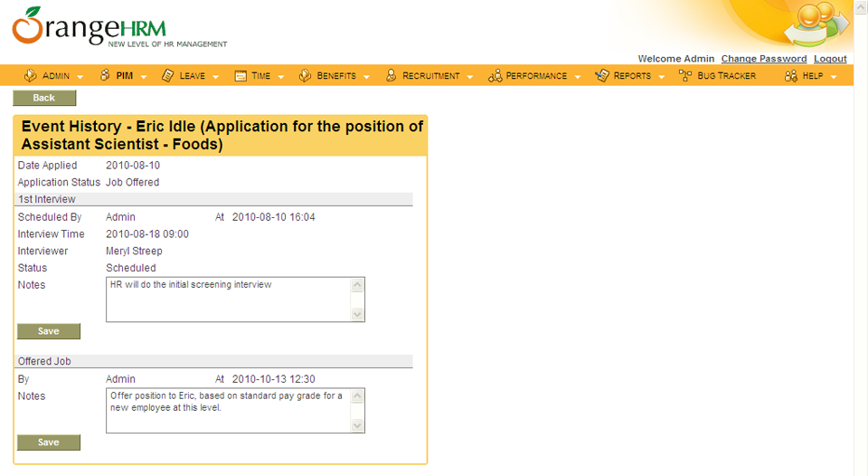Click 'Admin' beside the Scheduled By label

[x=120, y=217]
